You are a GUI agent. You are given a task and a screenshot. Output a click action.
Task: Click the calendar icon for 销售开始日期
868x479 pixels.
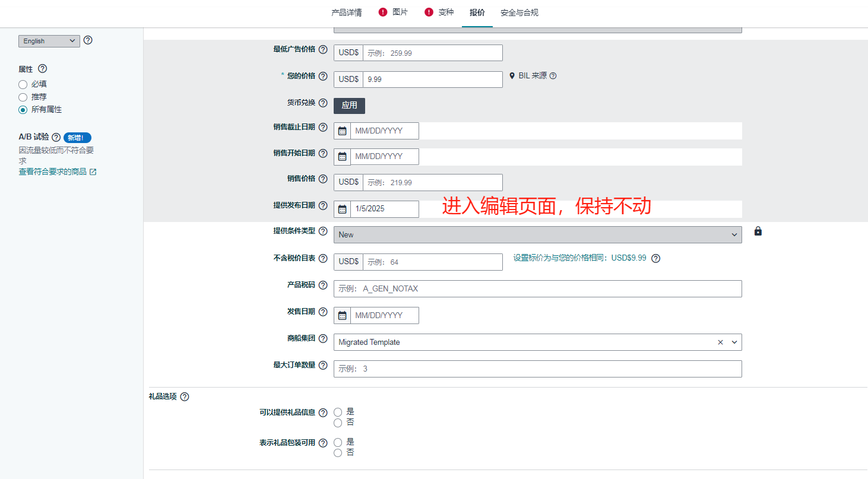(x=342, y=157)
